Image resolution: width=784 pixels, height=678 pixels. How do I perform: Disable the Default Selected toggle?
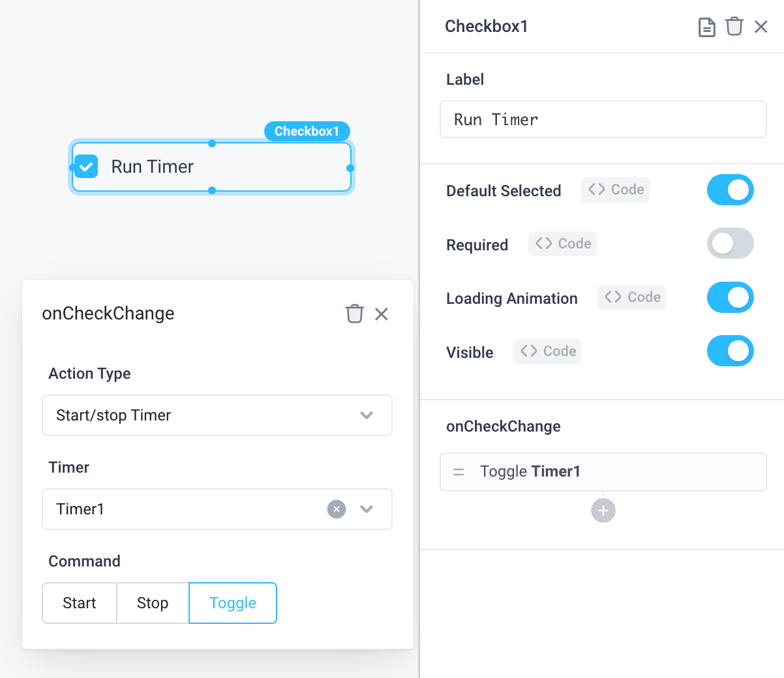click(x=731, y=190)
